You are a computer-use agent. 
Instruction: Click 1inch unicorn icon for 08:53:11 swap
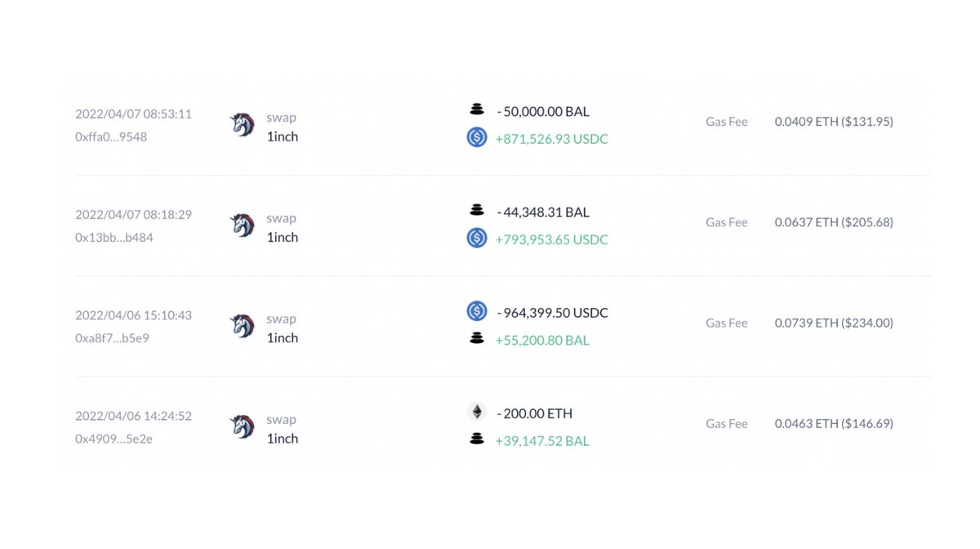(243, 125)
